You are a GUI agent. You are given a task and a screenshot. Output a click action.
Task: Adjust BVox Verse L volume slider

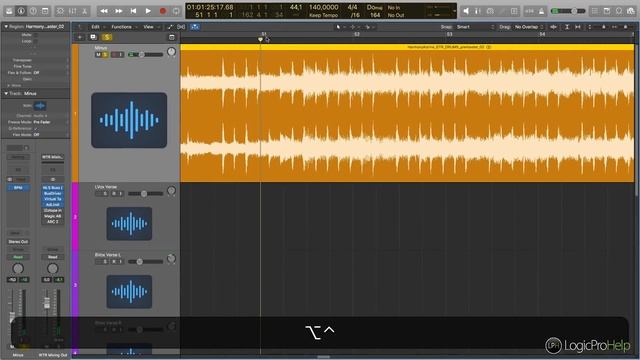pos(146,262)
